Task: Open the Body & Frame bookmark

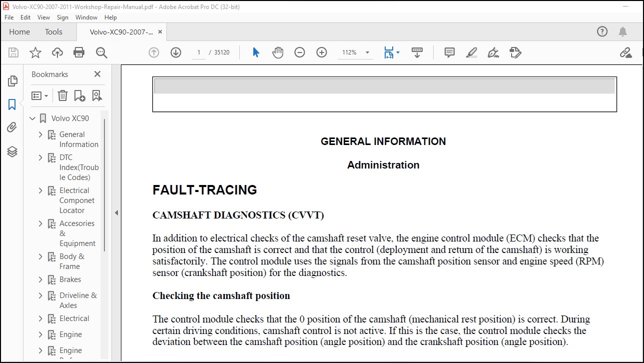Action: click(x=71, y=261)
